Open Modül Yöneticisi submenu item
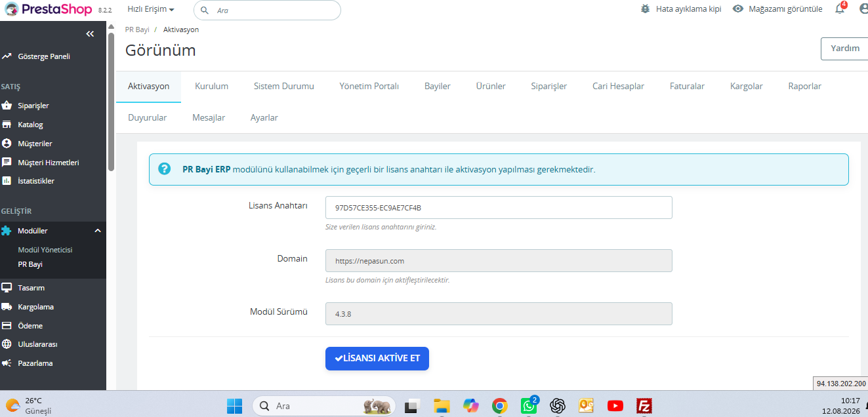The height and width of the screenshot is (417, 868). point(45,250)
